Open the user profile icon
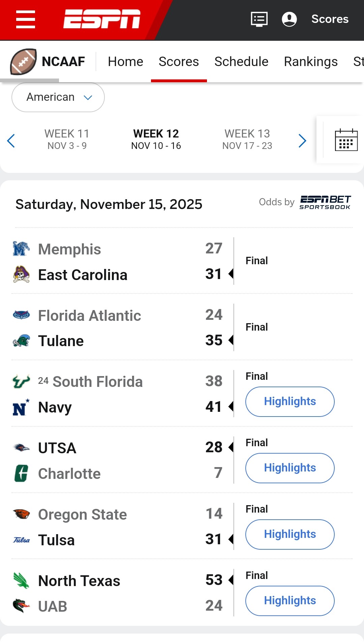The height and width of the screenshot is (642, 364). tap(289, 19)
